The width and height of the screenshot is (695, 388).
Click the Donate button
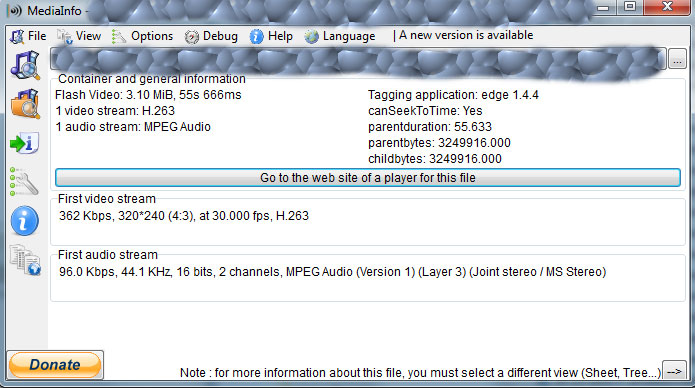[x=55, y=364]
